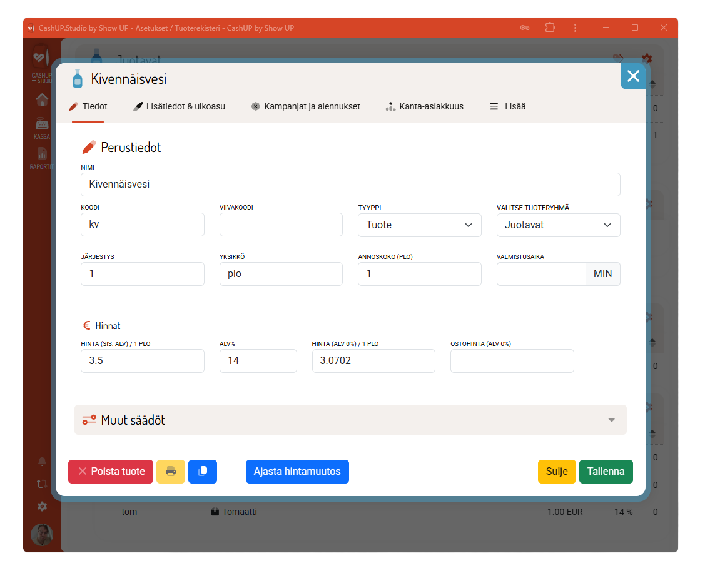
Task: Click the Ajasta hintamuutos button
Action: pyautogui.click(x=297, y=472)
